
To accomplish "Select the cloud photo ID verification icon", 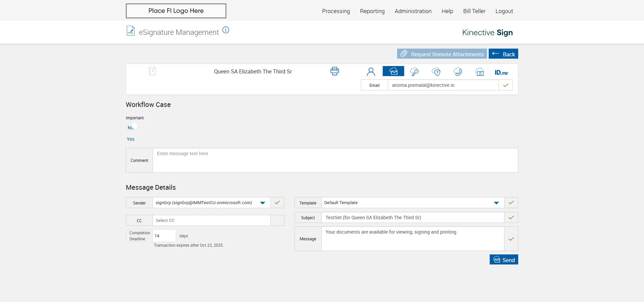I will (479, 72).
